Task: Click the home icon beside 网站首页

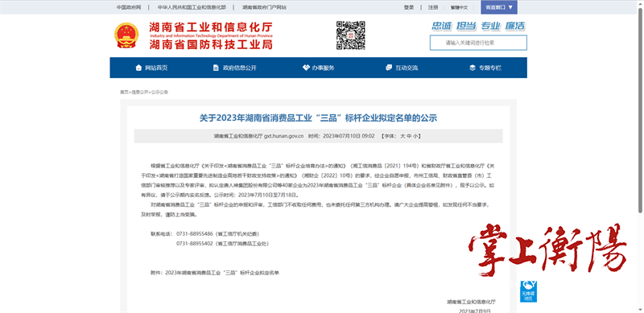Action: point(138,68)
